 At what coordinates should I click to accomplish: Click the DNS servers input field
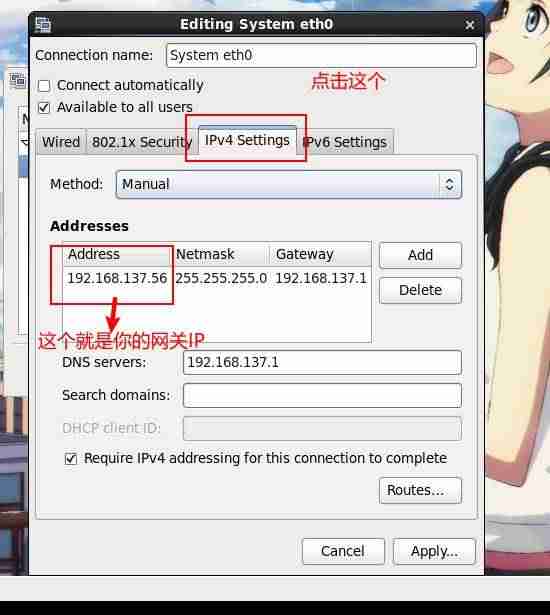coord(322,362)
